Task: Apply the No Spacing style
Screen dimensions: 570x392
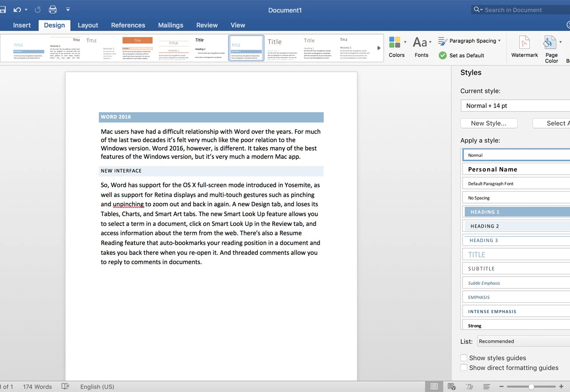Action: (x=516, y=198)
